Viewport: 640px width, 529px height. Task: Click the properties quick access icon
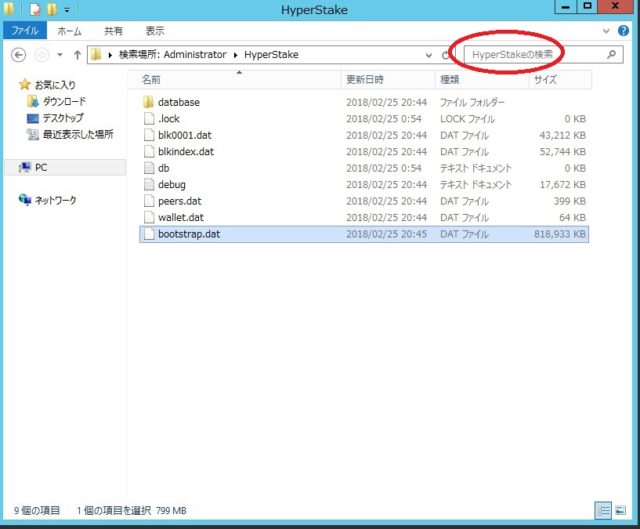click(35, 9)
